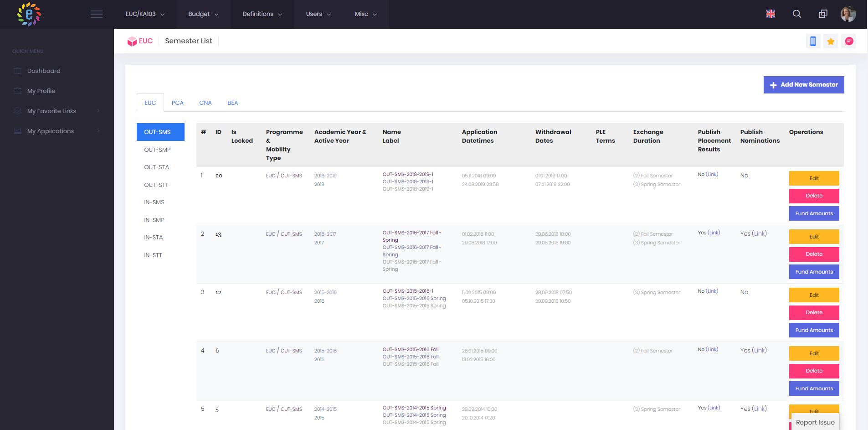Click the My Profile sidebar icon
Screen dimensions: 868x430
coord(17,91)
